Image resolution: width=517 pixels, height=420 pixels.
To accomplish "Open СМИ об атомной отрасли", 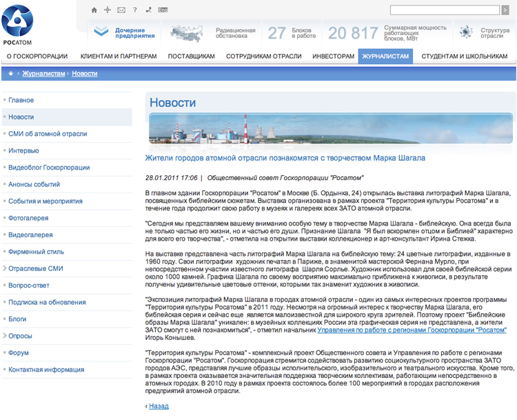I will pos(48,134).
